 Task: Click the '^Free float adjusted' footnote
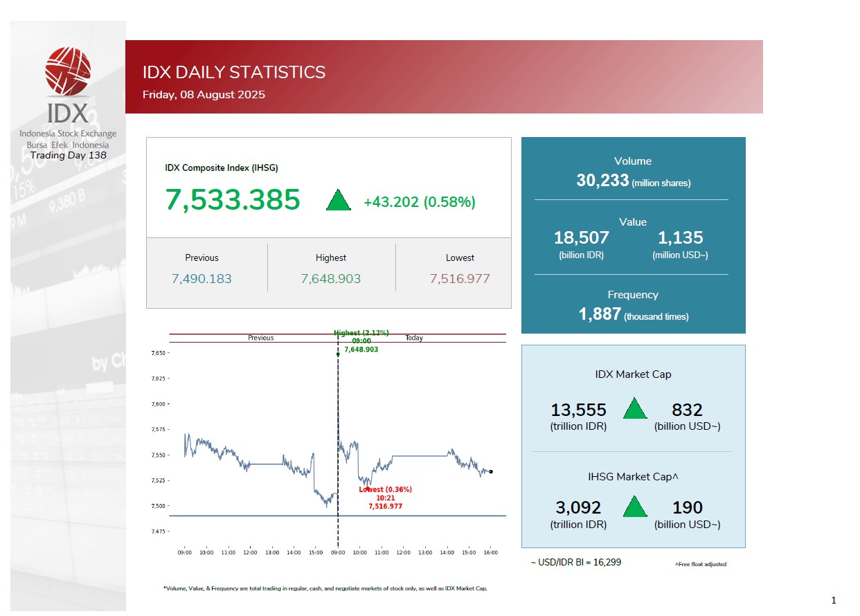701,565
